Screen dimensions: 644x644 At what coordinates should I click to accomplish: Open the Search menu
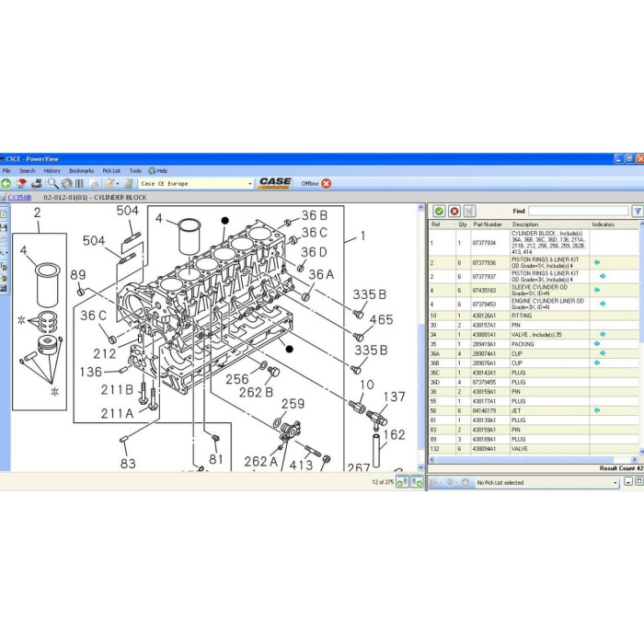click(27, 171)
